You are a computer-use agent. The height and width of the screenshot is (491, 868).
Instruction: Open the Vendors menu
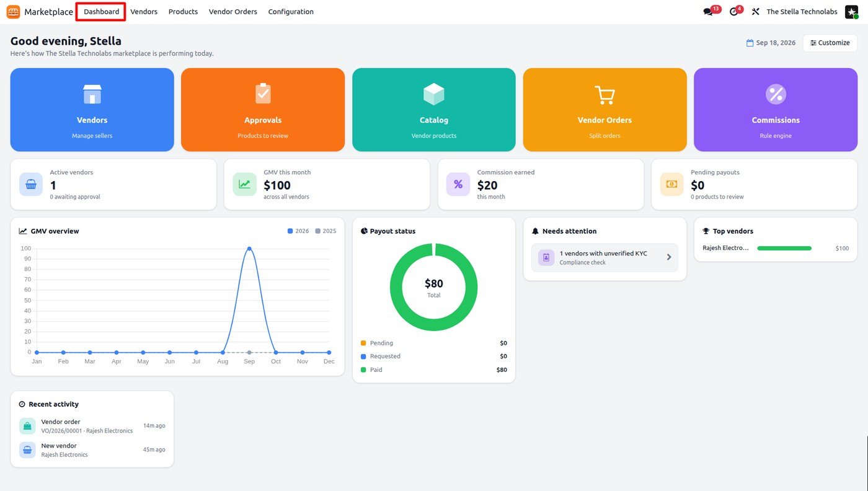[144, 12]
